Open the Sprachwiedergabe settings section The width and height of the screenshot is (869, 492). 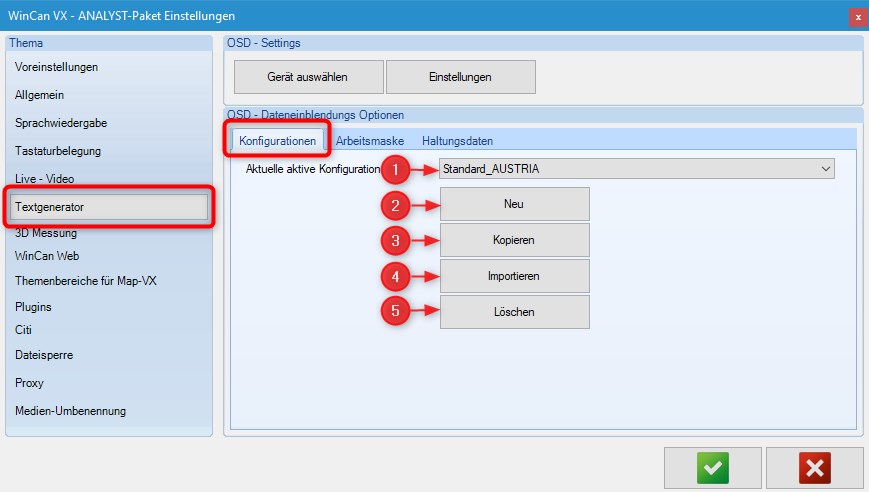tap(61, 123)
